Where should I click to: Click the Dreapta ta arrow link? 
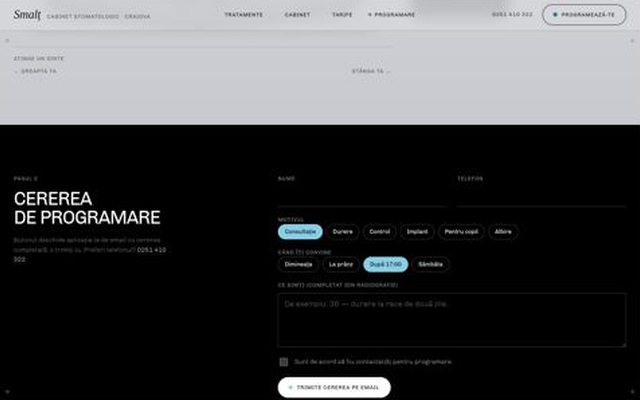(35, 71)
